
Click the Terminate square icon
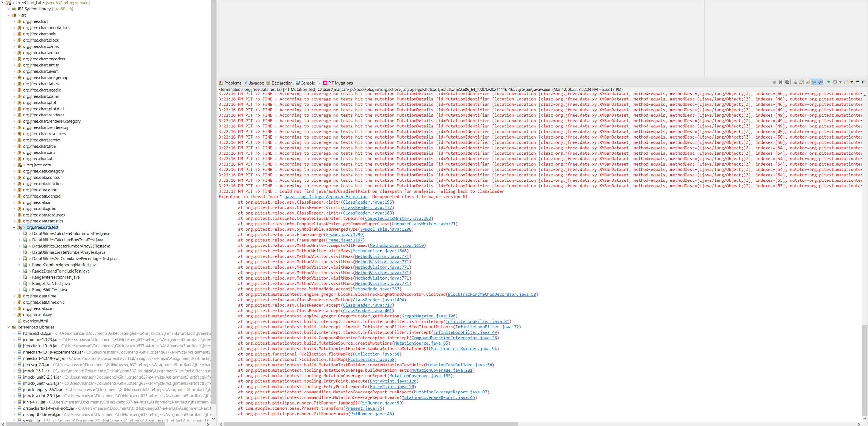(x=774, y=82)
